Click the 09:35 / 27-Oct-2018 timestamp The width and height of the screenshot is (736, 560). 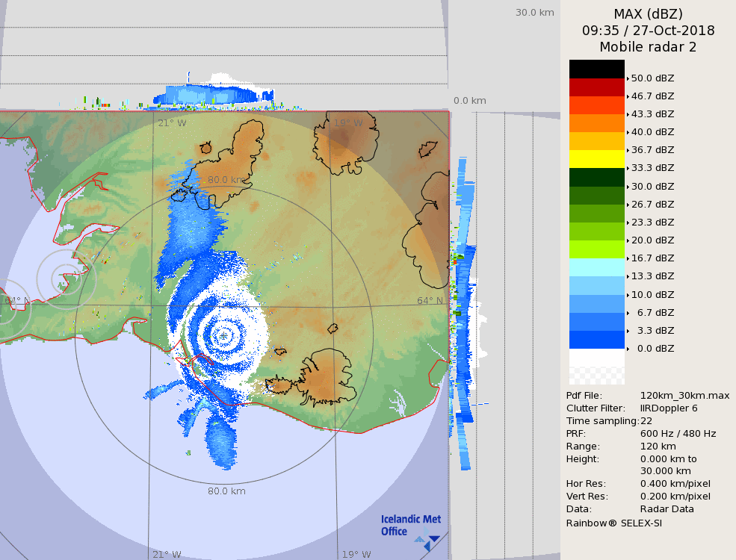click(648, 31)
